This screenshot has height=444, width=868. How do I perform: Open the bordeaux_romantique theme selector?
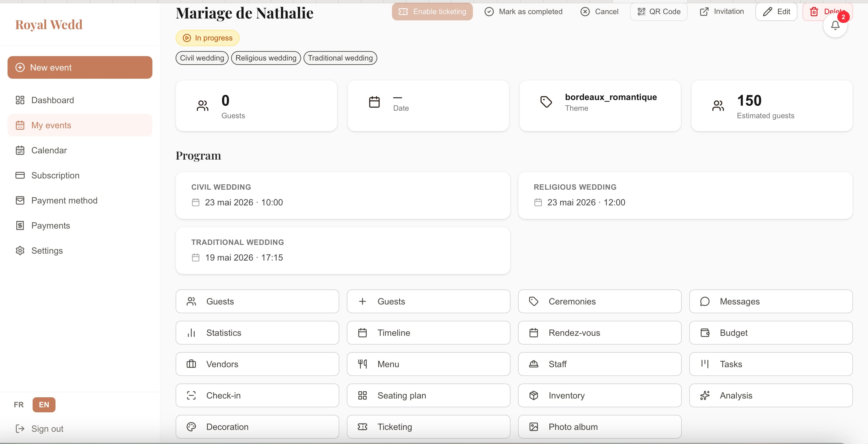coord(600,105)
